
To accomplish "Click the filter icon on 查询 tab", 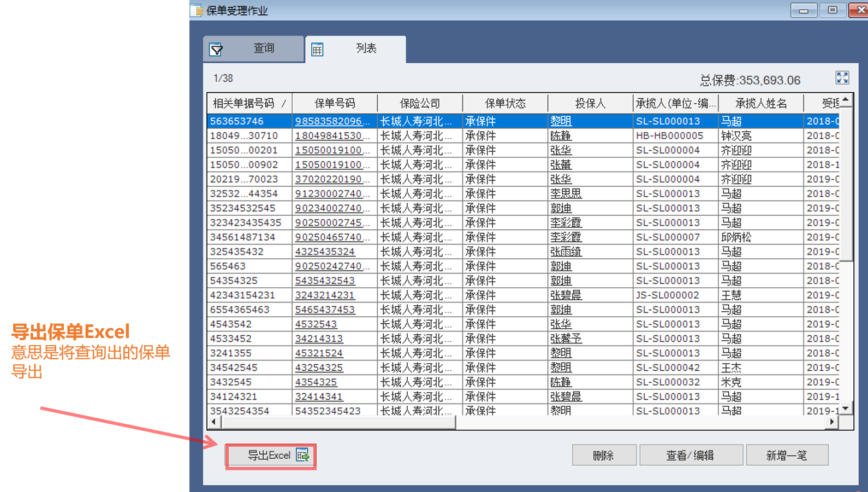I will point(216,50).
